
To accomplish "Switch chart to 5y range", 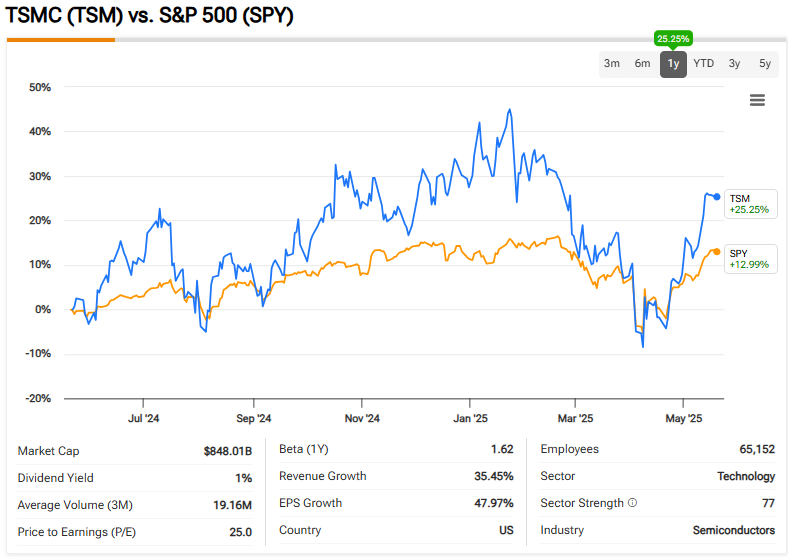I will pos(765,63).
